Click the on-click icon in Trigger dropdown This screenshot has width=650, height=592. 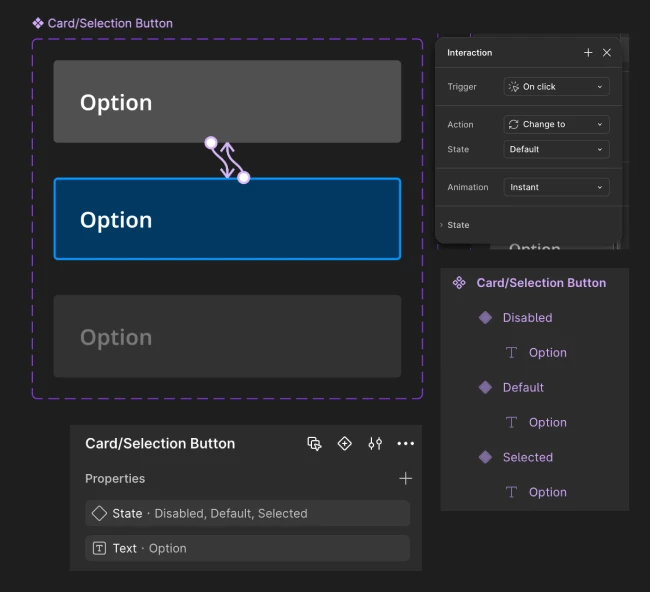tap(514, 87)
